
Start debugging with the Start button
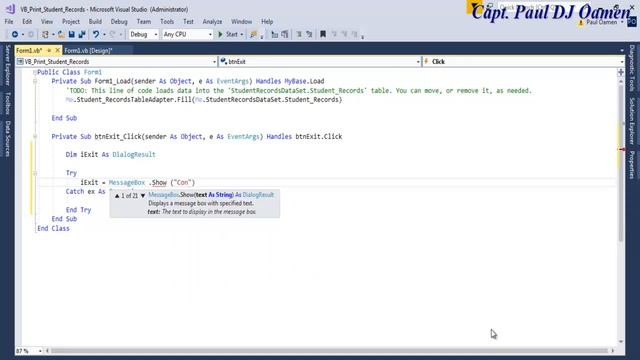point(228,35)
